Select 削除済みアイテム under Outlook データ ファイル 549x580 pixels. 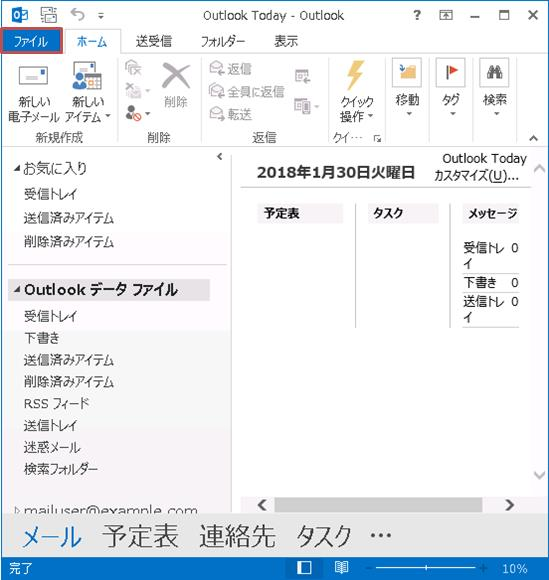click(69, 381)
